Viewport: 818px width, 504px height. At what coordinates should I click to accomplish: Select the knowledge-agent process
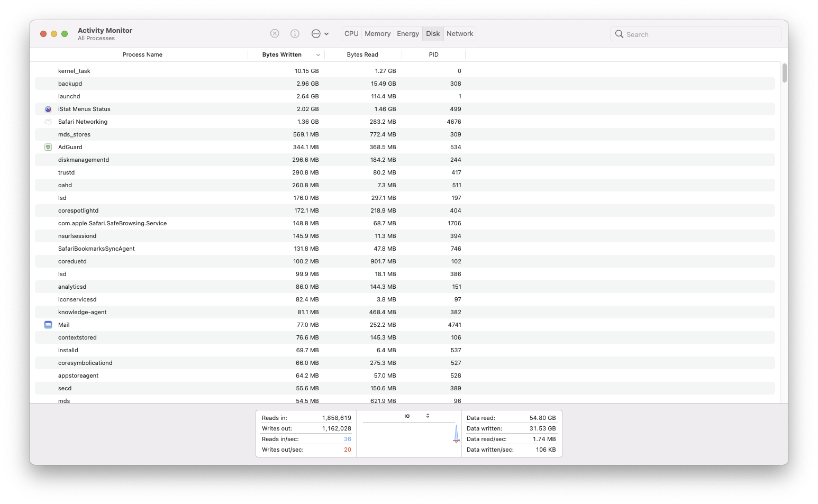(405, 312)
